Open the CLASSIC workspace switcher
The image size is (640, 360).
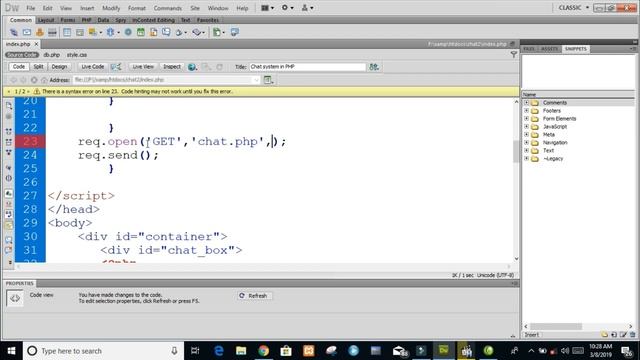coord(573,8)
